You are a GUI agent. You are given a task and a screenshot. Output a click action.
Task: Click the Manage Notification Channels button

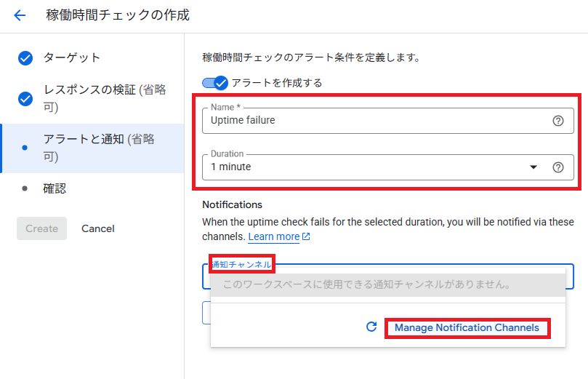point(467,328)
